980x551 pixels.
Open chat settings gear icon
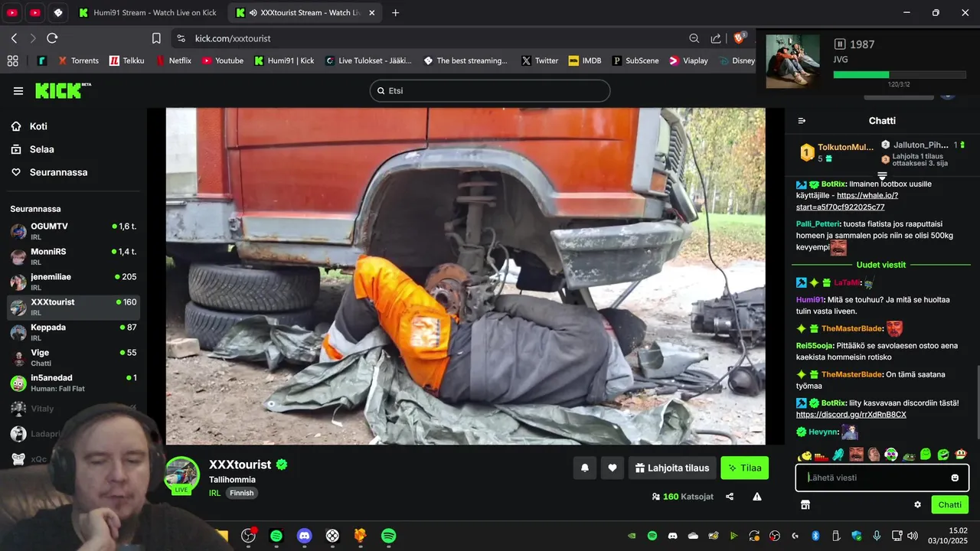point(917,505)
